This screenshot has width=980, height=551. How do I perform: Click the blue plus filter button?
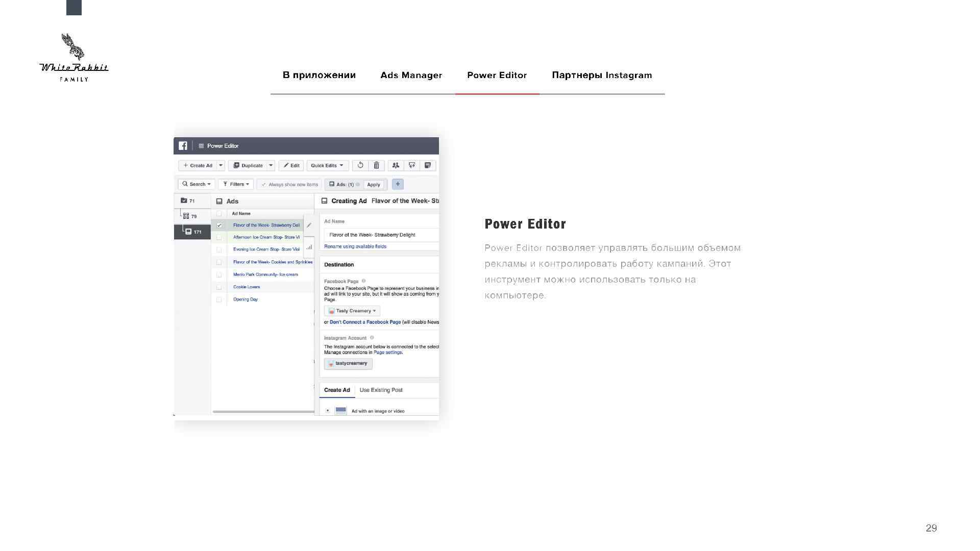pos(398,184)
